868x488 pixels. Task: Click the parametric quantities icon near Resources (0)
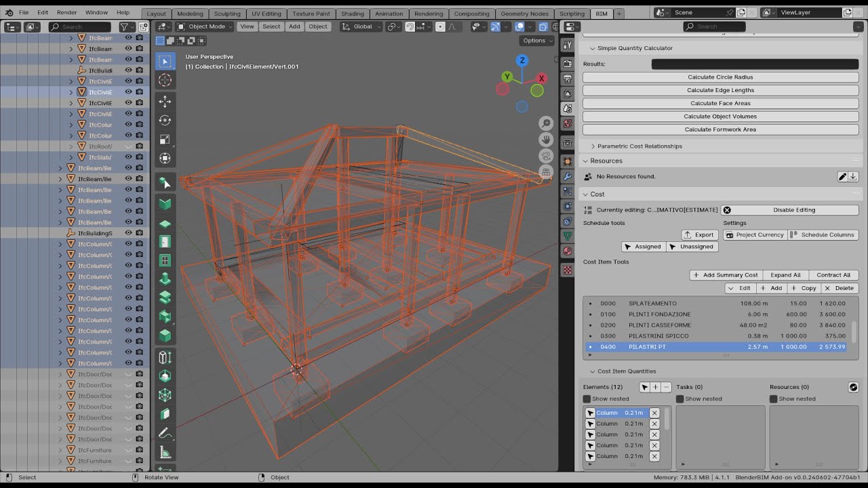coord(853,387)
